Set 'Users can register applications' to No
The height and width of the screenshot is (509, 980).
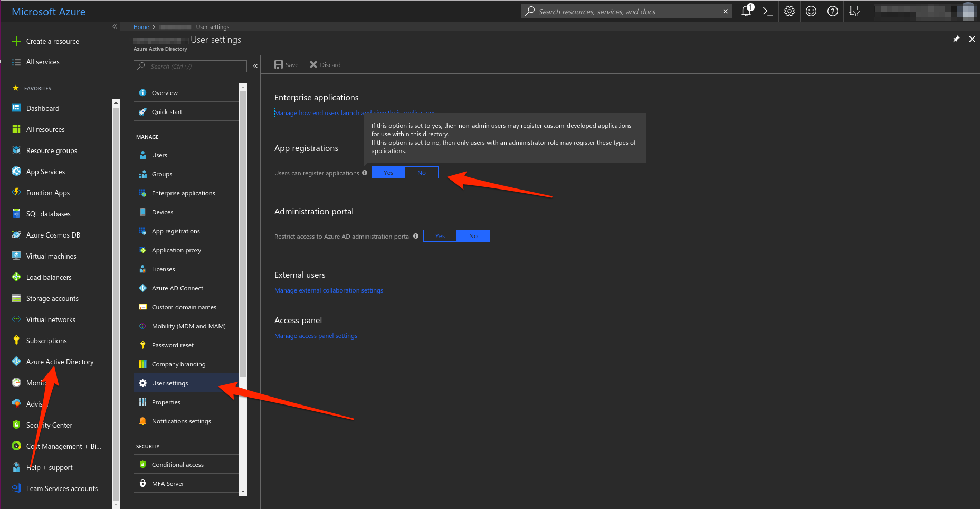421,172
